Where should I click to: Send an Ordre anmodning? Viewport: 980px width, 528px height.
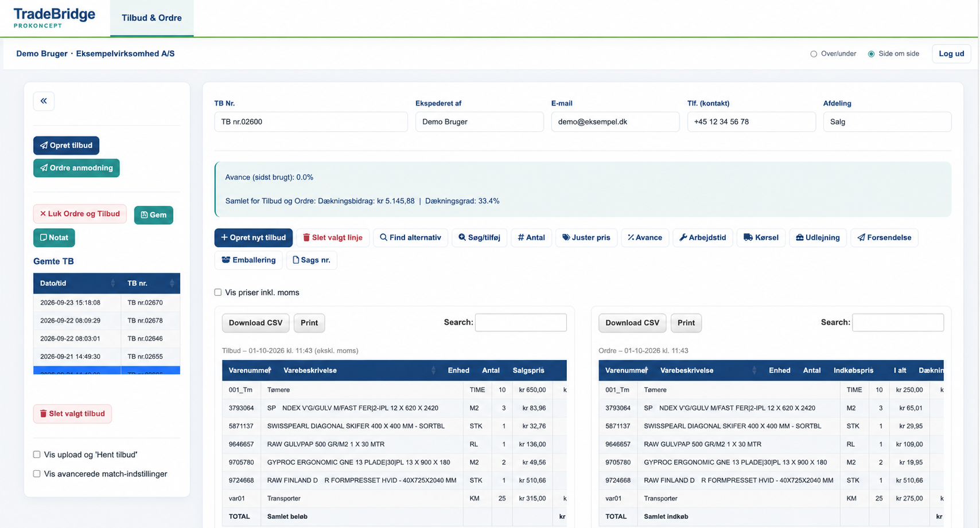click(x=76, y=168)
